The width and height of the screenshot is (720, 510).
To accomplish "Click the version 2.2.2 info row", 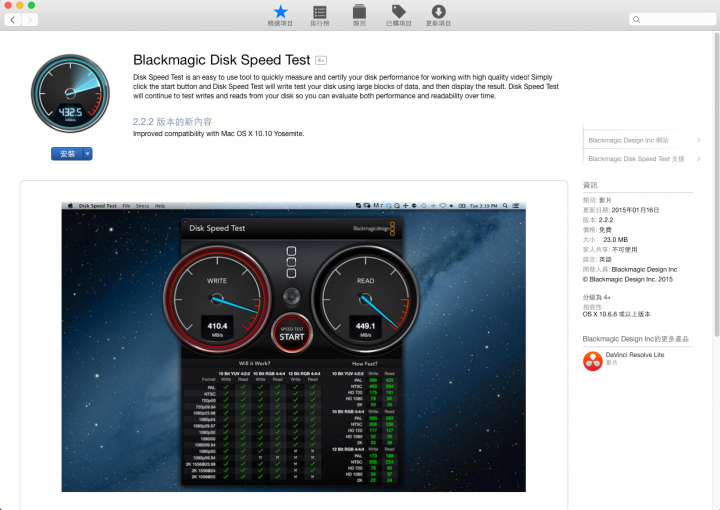I will [598, 220].
